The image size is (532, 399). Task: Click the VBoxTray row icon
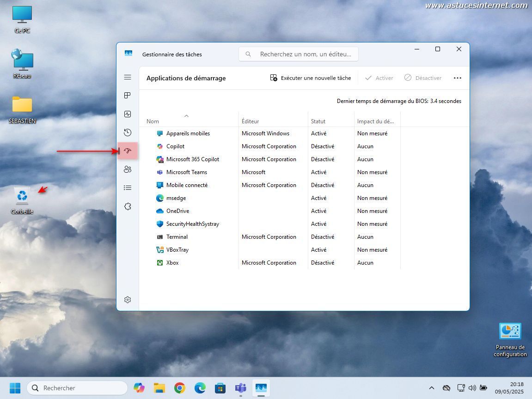[160, 250]
